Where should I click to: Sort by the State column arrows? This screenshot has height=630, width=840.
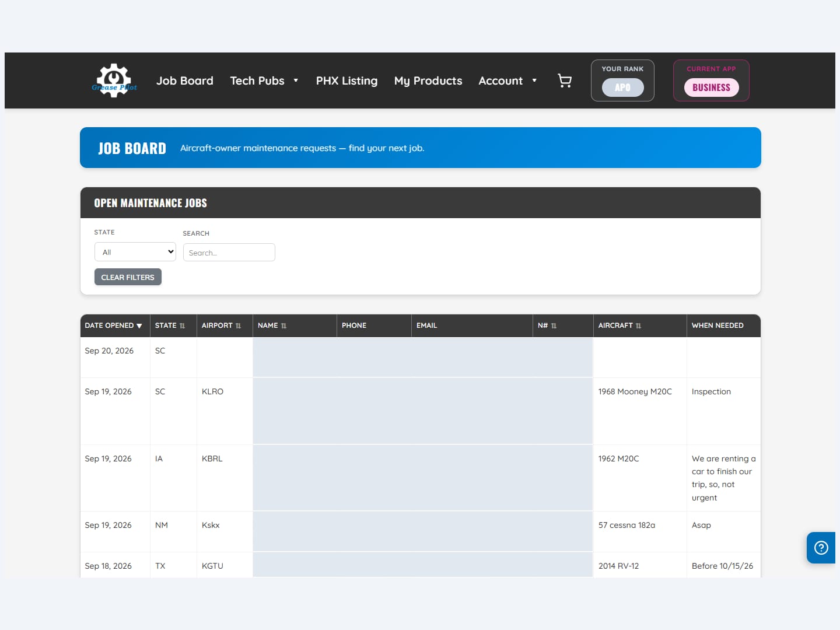click(183, 326)
